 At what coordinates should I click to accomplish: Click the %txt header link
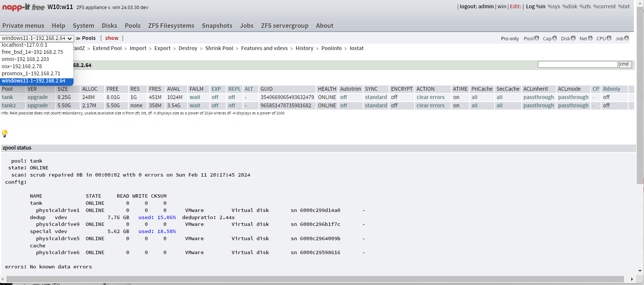[624, 6]
